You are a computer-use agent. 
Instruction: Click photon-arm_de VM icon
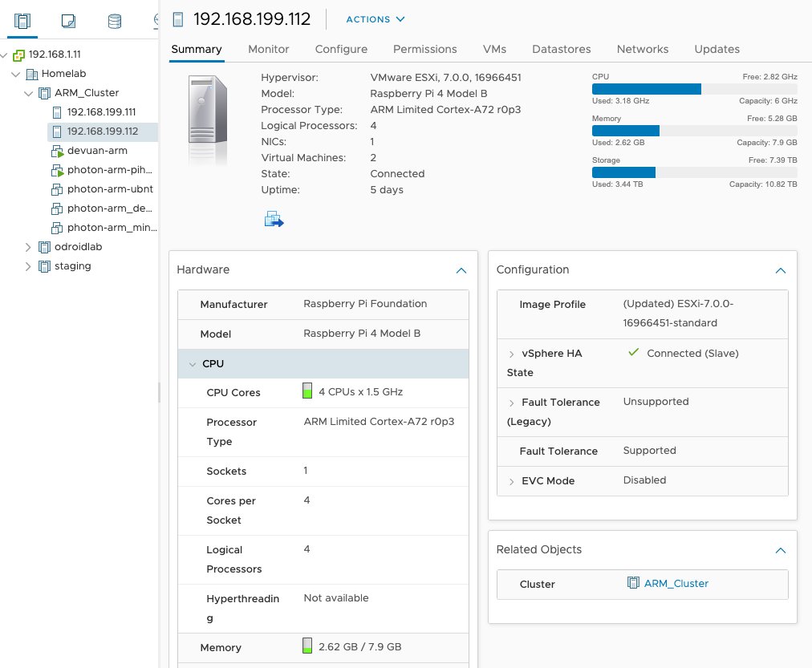pos(57,208)
